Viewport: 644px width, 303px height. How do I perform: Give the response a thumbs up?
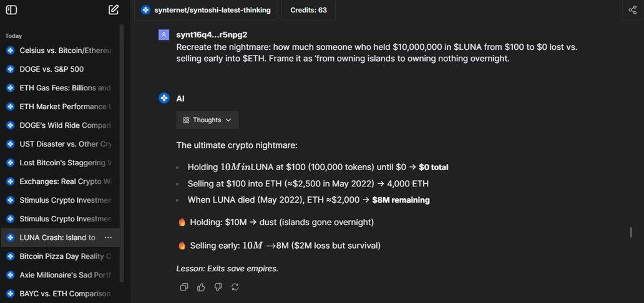pos(201,287)
